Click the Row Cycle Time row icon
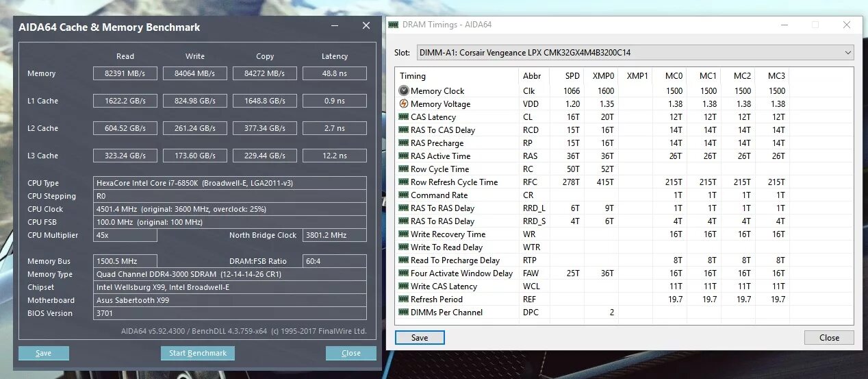Viewport: 868px width, 379px height. 404,169
